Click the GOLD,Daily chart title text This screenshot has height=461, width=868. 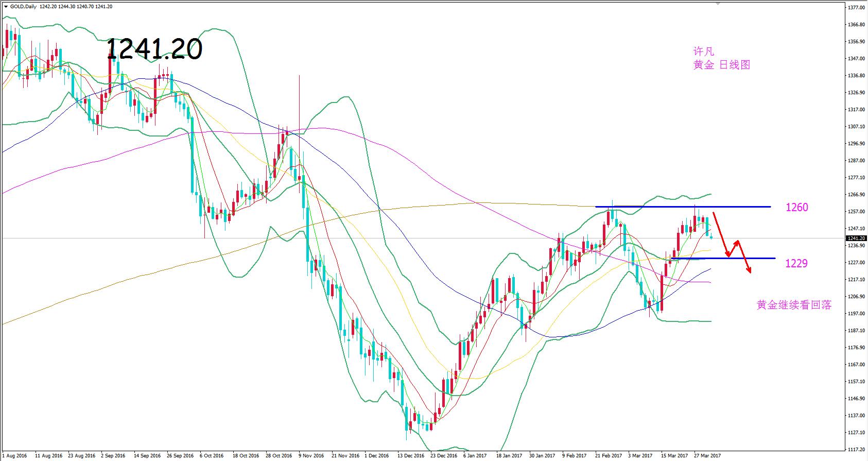tap(23, 7)
